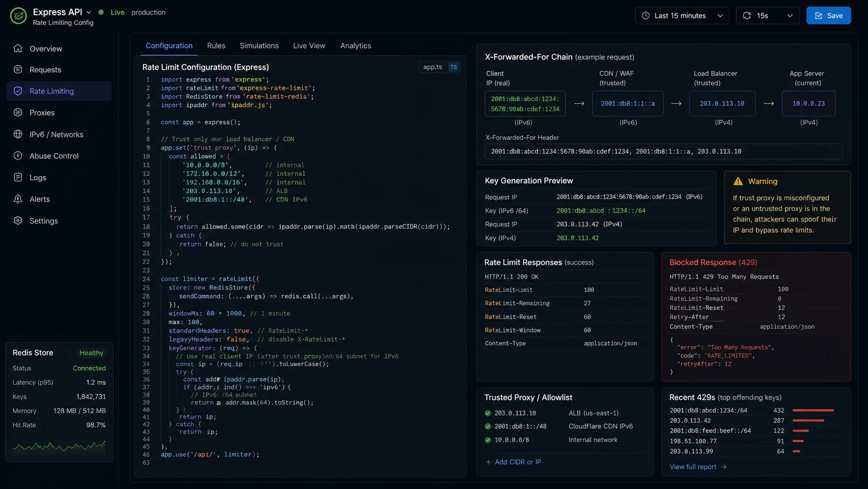868x489 pixels.
Task: Switch to the Configuration tab
Action: pos(169,46)
